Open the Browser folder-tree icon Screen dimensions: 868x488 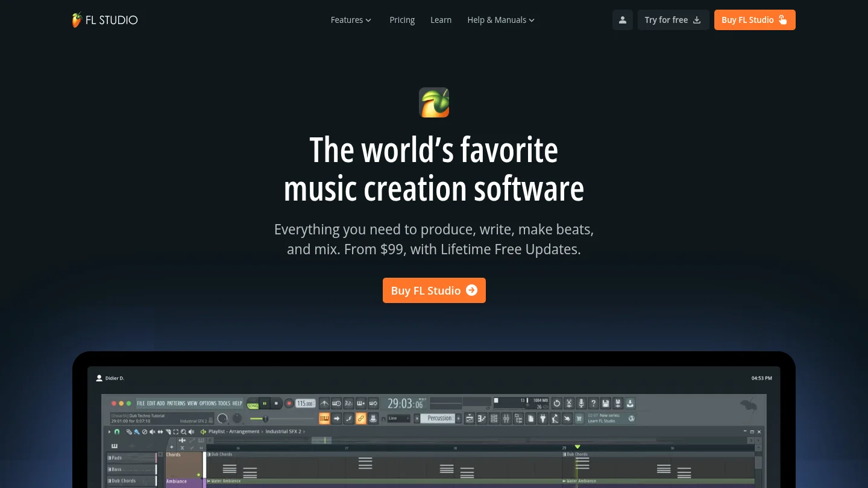click(518, 418)
